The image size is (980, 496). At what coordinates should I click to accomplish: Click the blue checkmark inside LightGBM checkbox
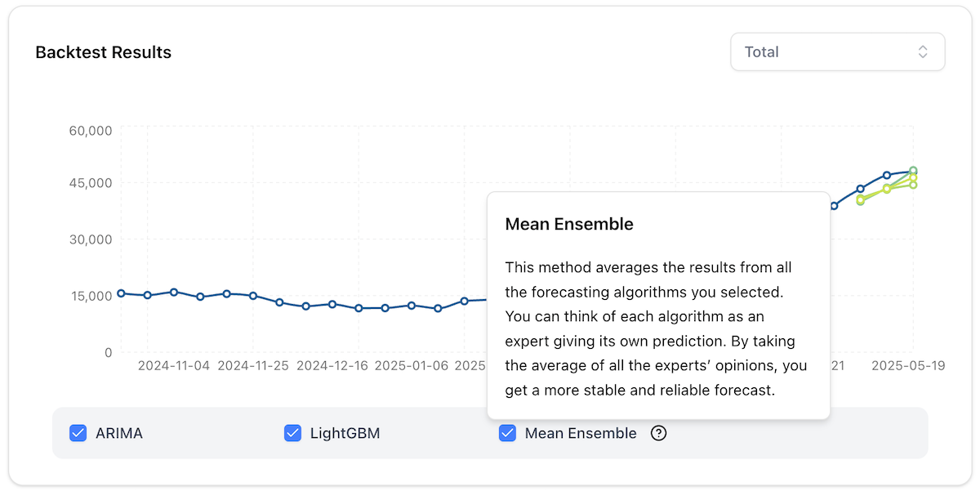coord(293,433)
